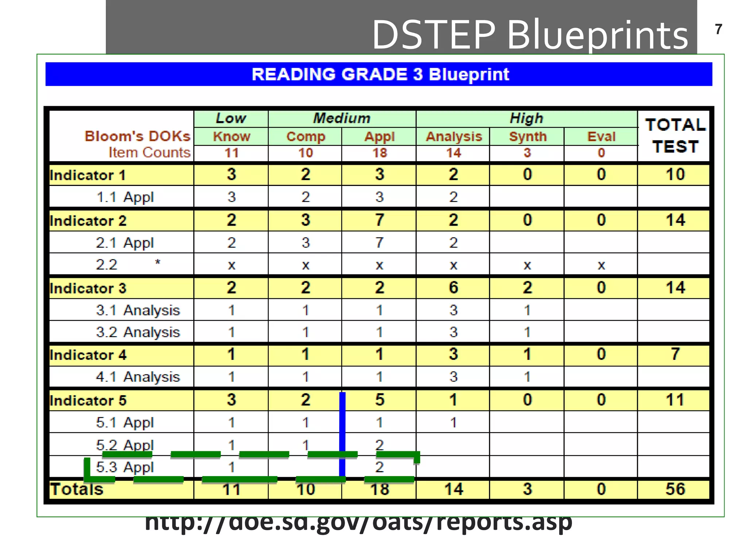Click the Indicator 3 row label

pyautogui.click(x=88, y=288)
